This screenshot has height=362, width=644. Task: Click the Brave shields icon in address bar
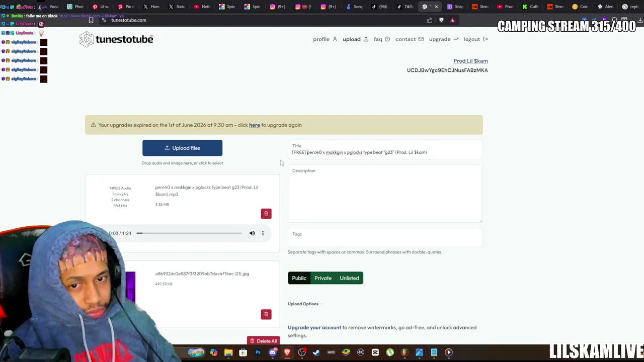click(441, 20)
